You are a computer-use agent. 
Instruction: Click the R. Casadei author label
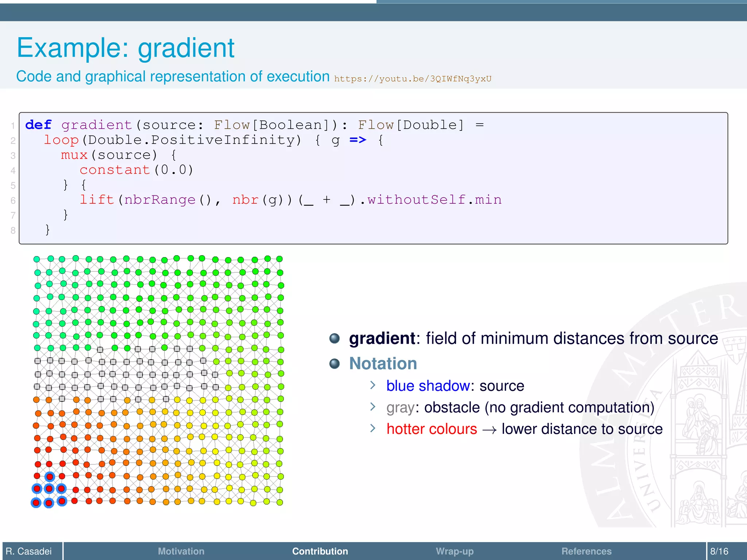[x=29, y=551]
